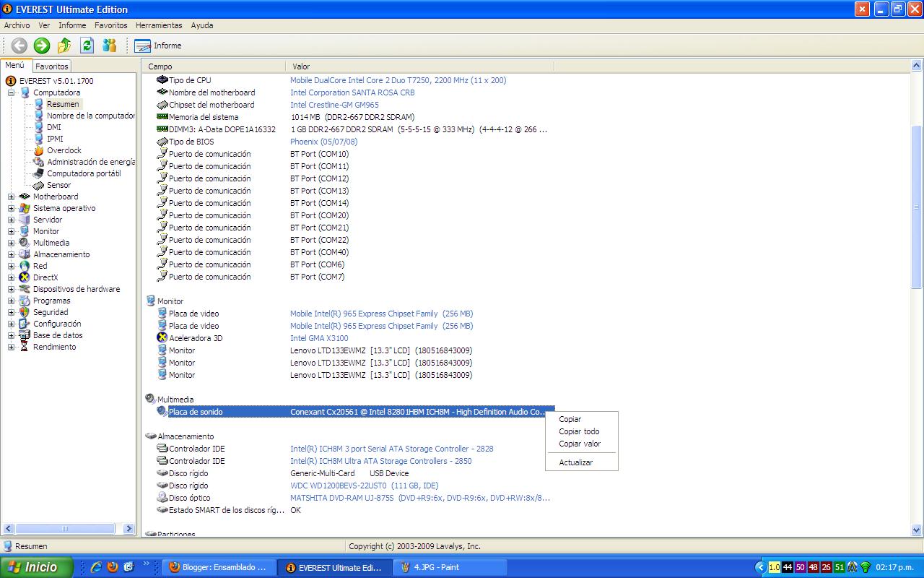Expand the Sistema operativo tree node
The width and height of the screenshot is (924, 578).
click(x=12, y=208)
